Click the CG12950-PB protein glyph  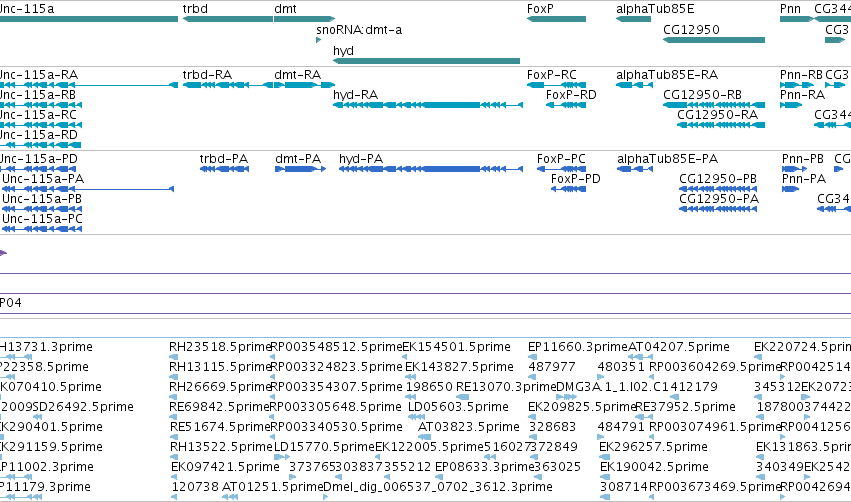[x=718, y=189]
